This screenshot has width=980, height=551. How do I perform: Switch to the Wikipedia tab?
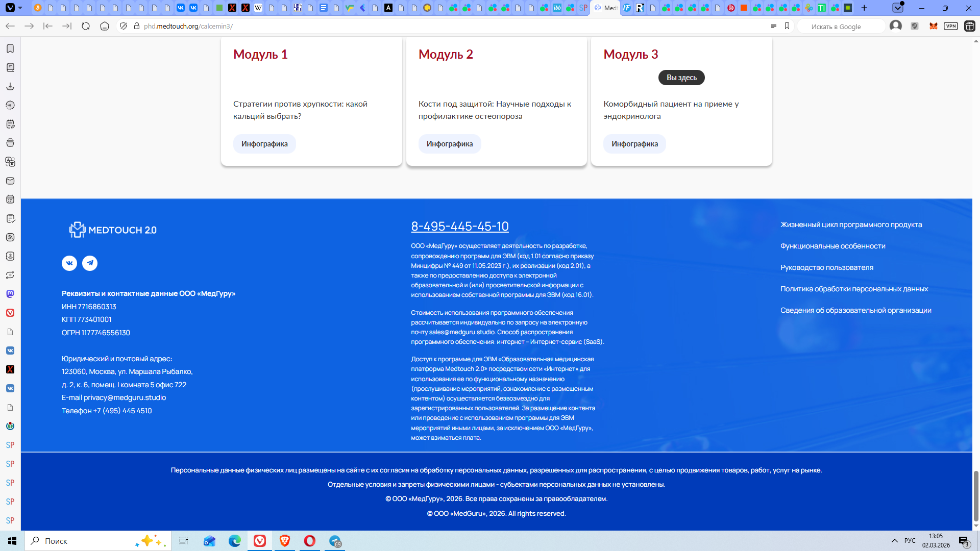click(258, 8)
